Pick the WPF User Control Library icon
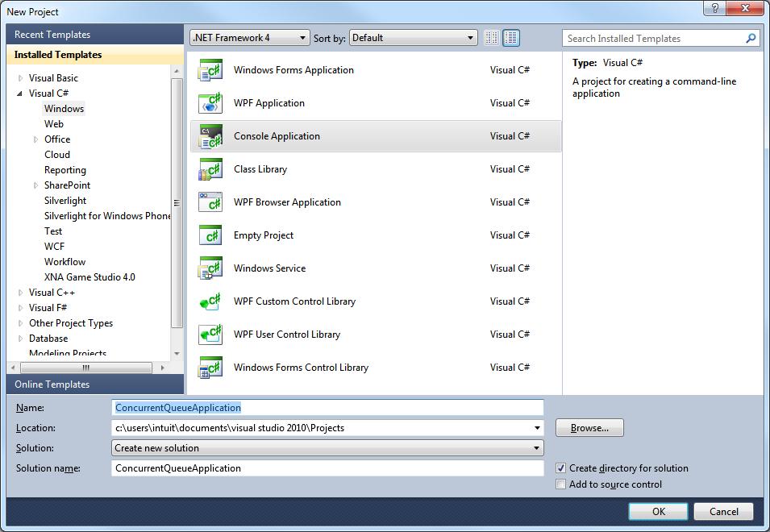 pos(210,335)
